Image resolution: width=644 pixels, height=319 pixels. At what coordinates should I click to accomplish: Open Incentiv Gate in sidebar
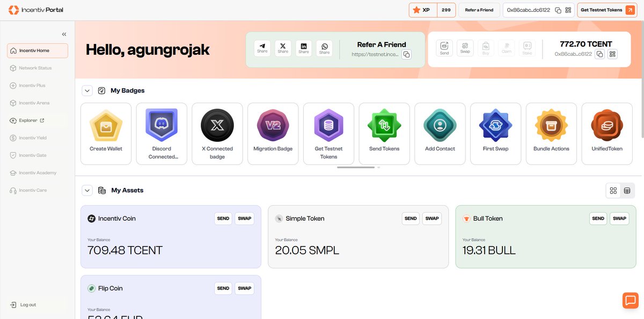(38, 155)
